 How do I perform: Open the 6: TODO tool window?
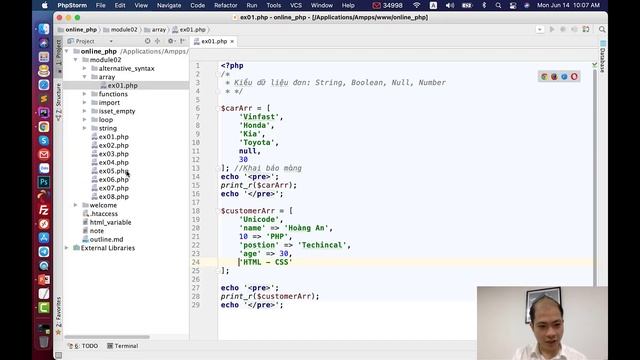pos(83,346)
